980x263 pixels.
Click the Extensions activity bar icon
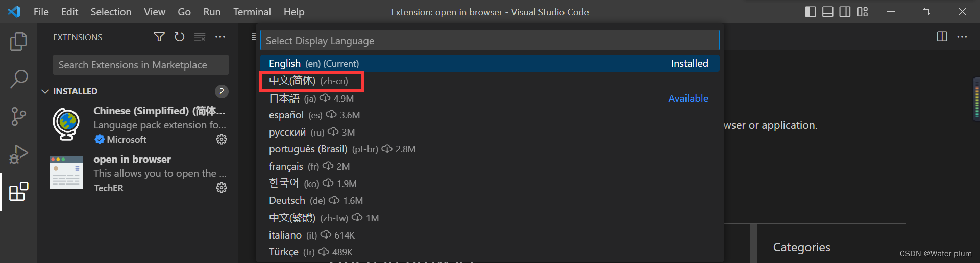click(x=18, y=192)
